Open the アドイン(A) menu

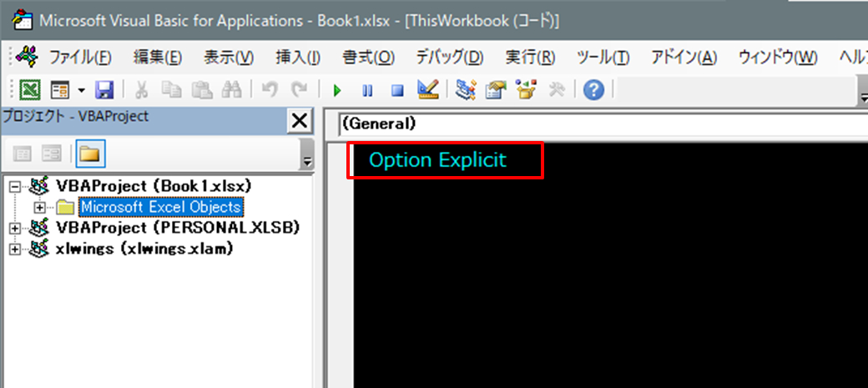(x=684, y=57)
